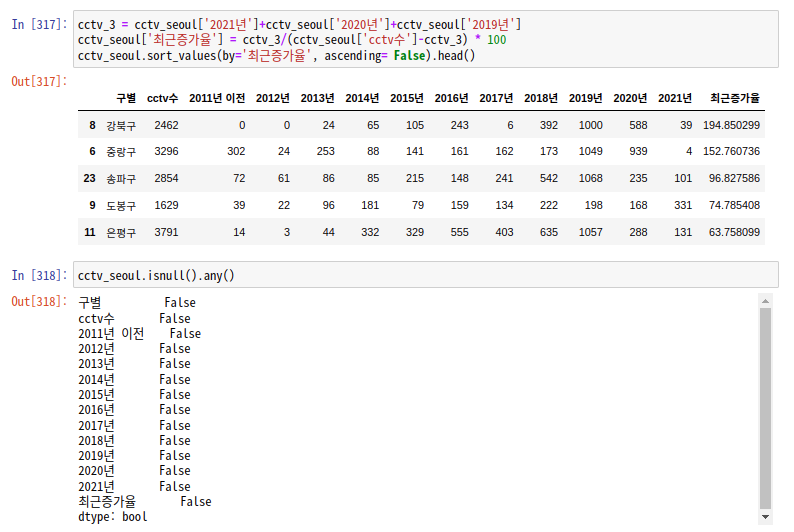This screenshot has height=532, width=794.
Task: Click the 2021년 value 331
Action: pyautogui.click(x=683, y=205)
